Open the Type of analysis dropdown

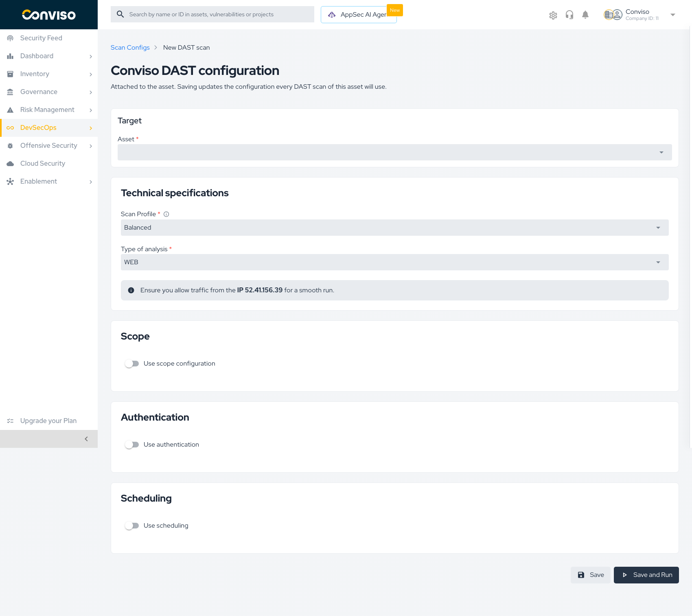[395, 262]
